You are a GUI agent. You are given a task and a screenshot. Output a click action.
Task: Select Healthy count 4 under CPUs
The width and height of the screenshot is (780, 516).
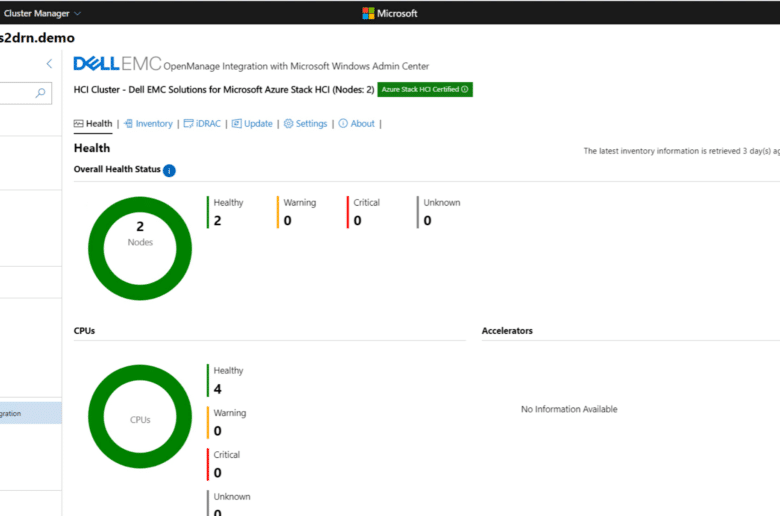pyautogui.click(x=225, y=381)
